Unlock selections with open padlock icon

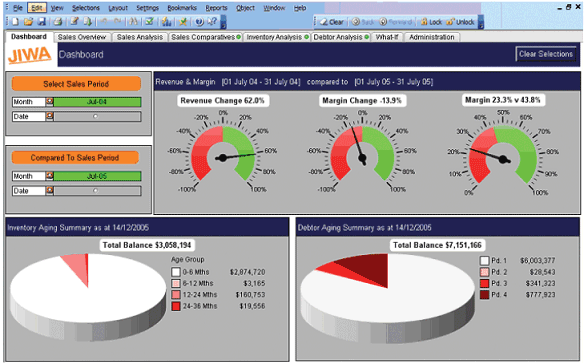point(460,22)
